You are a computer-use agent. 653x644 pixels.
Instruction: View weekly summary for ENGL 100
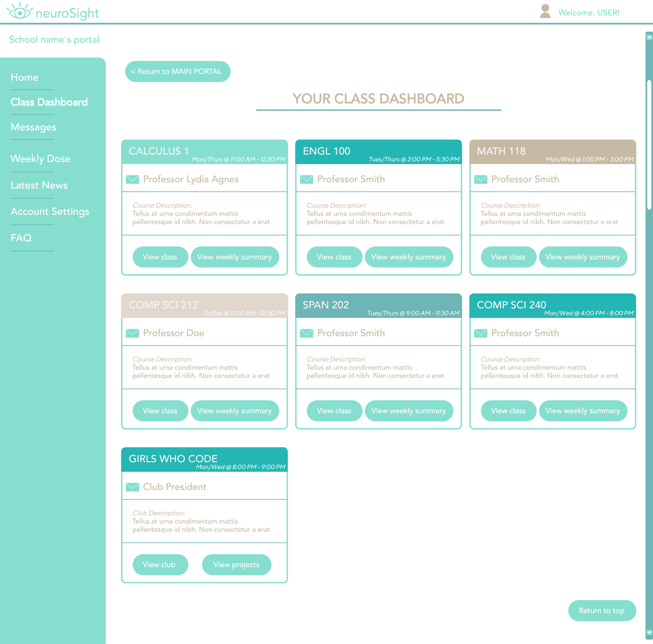(408, 257)
